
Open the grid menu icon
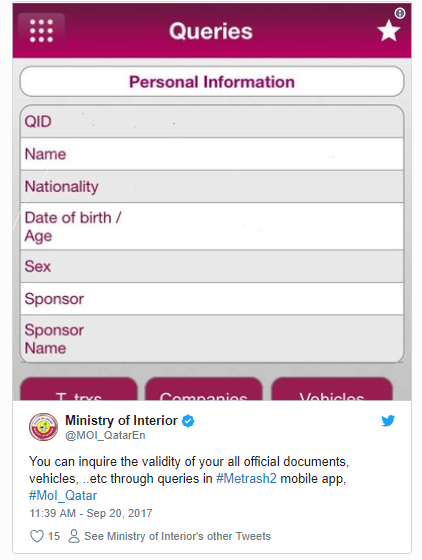pyautogui.click(x=41, y=31)
